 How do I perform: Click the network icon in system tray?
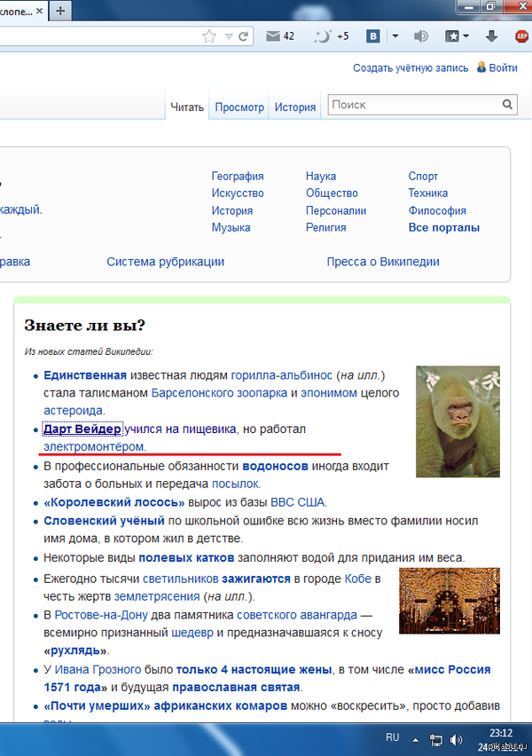(x=436, y=740)
